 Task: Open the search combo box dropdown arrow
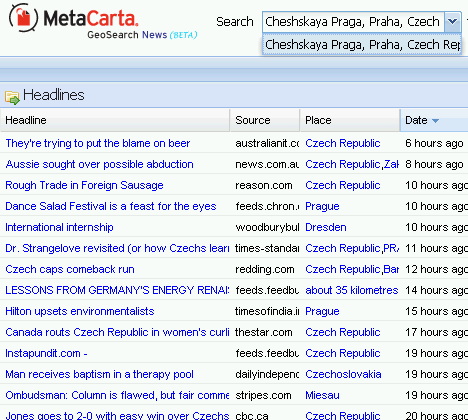pyautogui.click(x=452, y=22)
